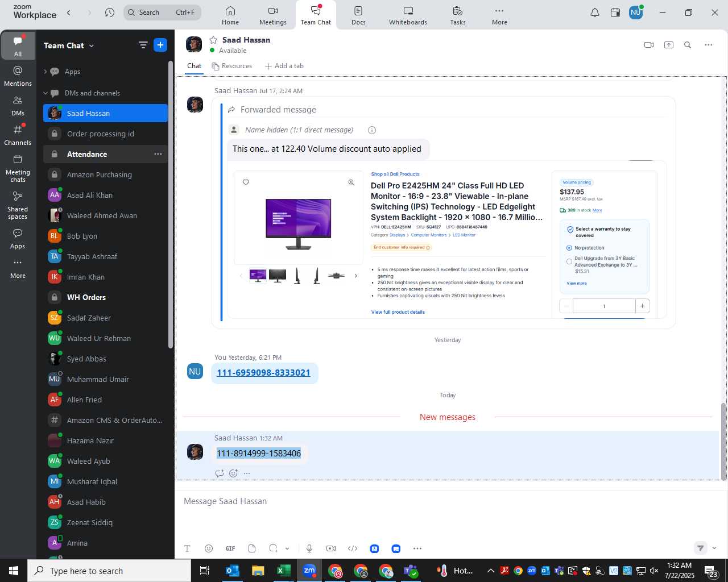
Task: Collapse the DMs and channels group
Action: coord(45,93)
